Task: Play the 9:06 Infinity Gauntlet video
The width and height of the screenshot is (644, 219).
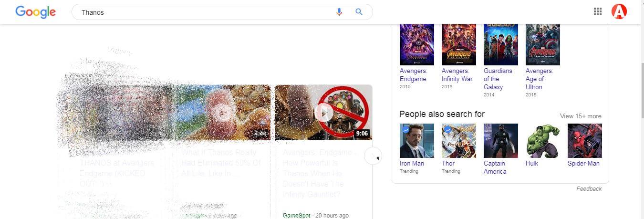Action: 323,113
